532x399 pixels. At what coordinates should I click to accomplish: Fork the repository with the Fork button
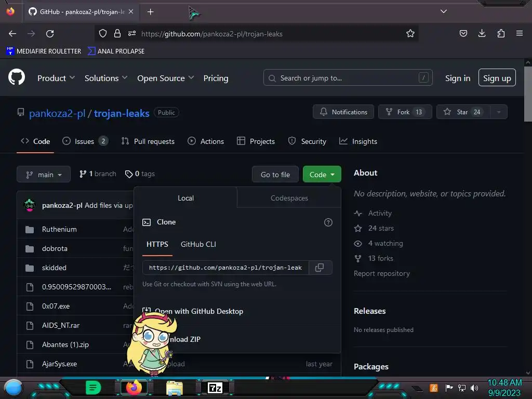(x=405, y=112)
